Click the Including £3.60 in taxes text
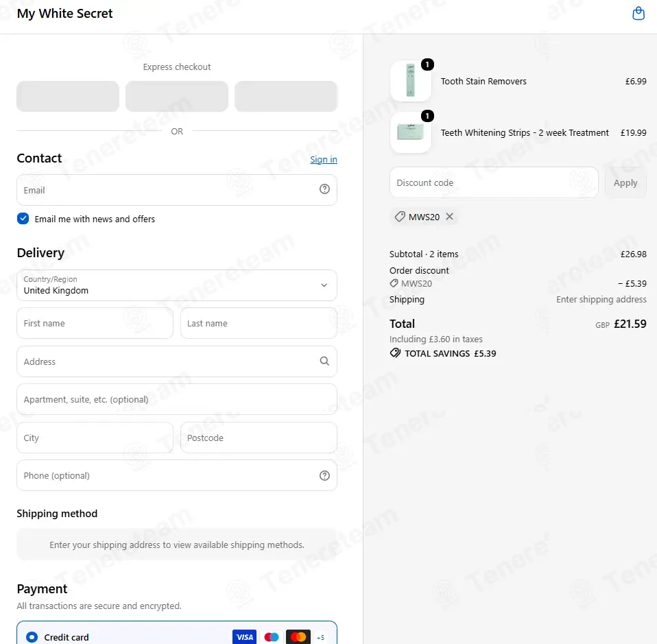The width and height of the screenshot is (657, 644). pyautogui.click(x=435, y=339)
